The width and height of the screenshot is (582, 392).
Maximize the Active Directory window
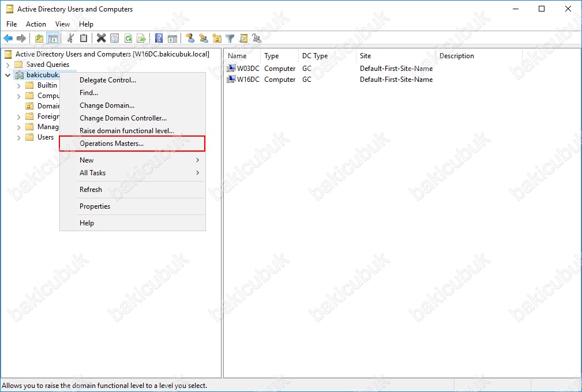click(542, 9)
